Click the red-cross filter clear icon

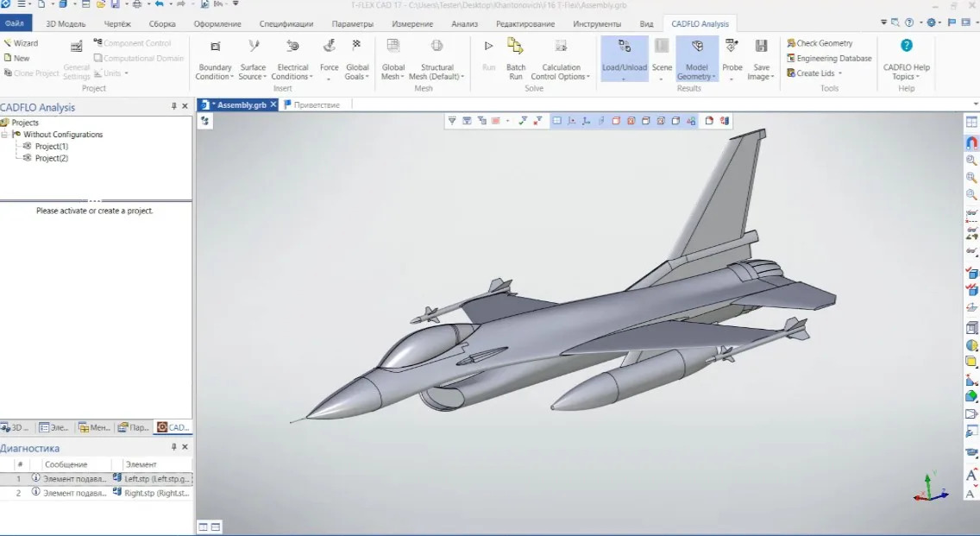pyautogui.click(x=537, y=121)
